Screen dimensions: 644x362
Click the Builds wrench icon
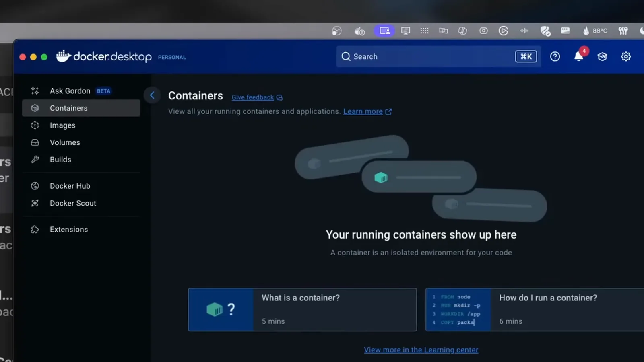tap(35, 160)
